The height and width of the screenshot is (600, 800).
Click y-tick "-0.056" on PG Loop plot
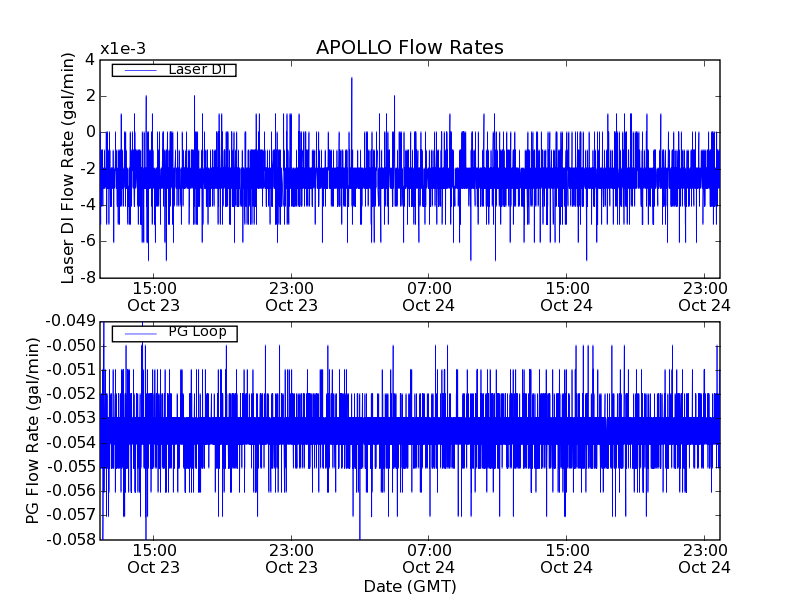coord(70,491)
